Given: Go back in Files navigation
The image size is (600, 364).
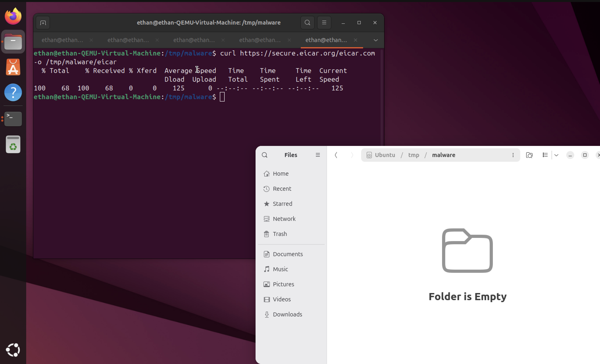Looking at the screenshot, I should tap(336, 155).
